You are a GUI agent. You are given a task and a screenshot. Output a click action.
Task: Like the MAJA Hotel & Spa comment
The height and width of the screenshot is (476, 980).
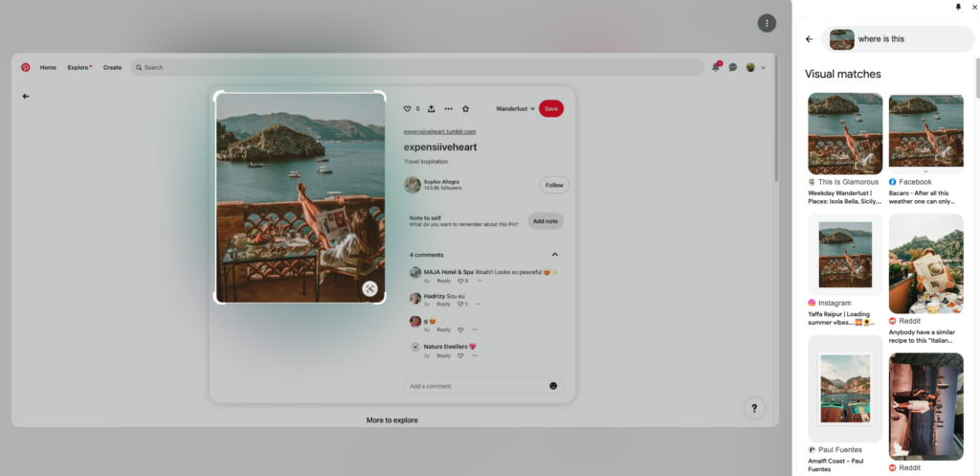point(460,281)
